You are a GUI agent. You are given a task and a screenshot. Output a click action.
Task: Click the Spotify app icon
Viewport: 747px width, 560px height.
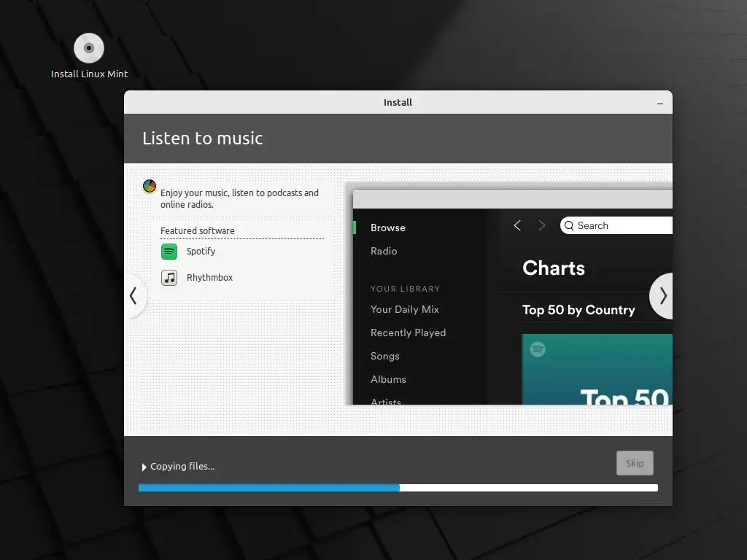click(169, 252)
